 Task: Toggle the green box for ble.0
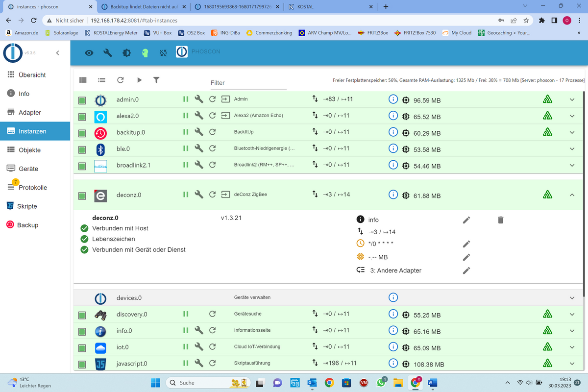[x=82, y=149]
